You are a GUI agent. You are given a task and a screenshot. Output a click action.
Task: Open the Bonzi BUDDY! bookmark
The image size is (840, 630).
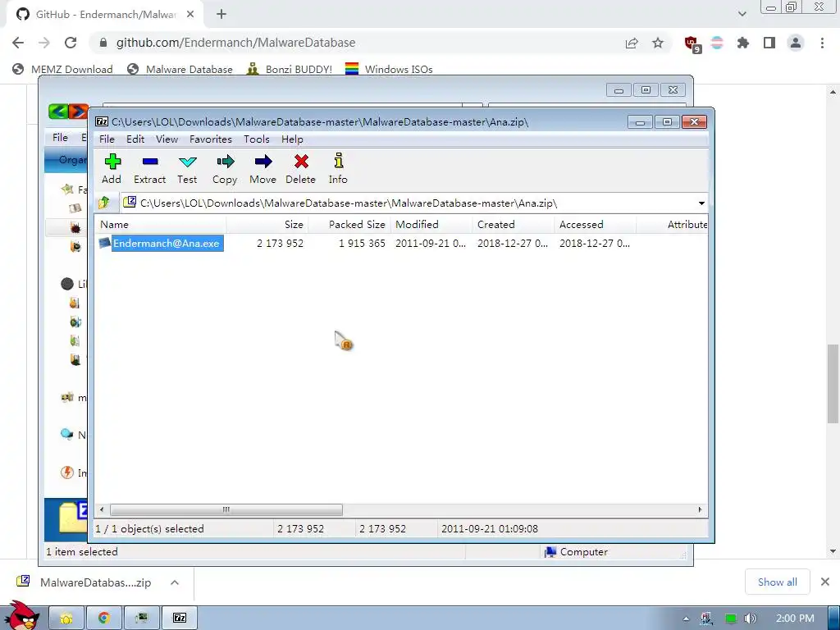click(x=290, y=69)
